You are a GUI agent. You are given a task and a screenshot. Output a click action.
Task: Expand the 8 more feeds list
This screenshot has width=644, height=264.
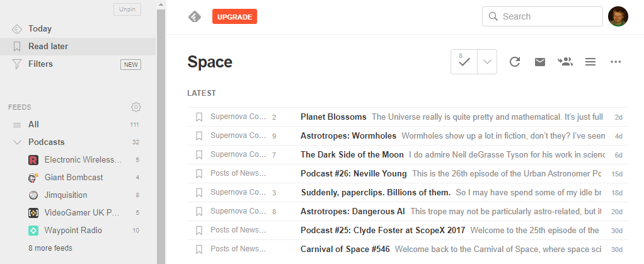click(50, 248)
